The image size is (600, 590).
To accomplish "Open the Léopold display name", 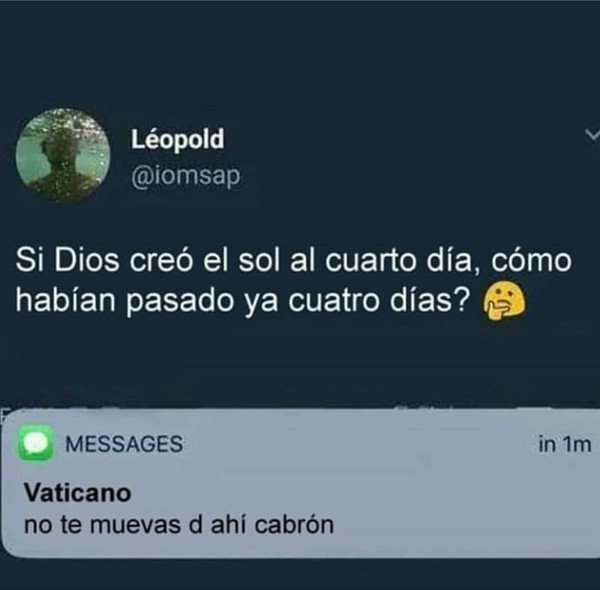I will pos(178,139).
